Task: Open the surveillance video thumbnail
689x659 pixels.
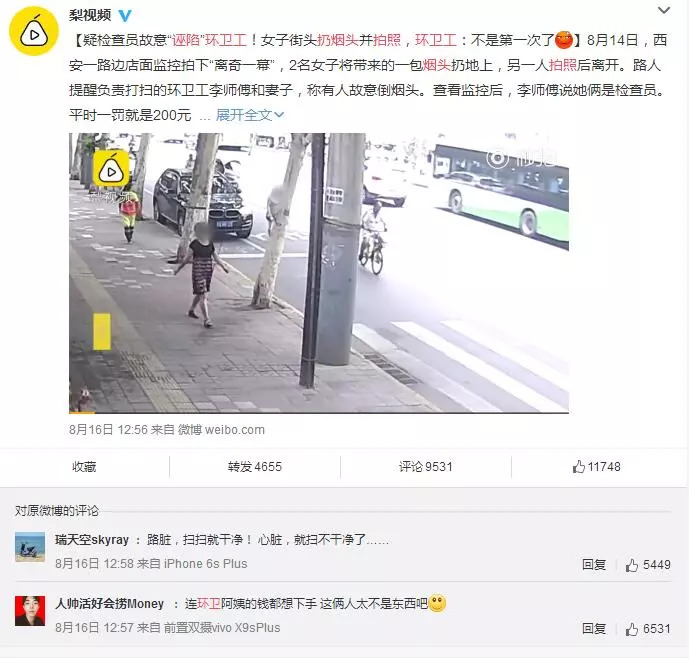Action: coord(319,273)
